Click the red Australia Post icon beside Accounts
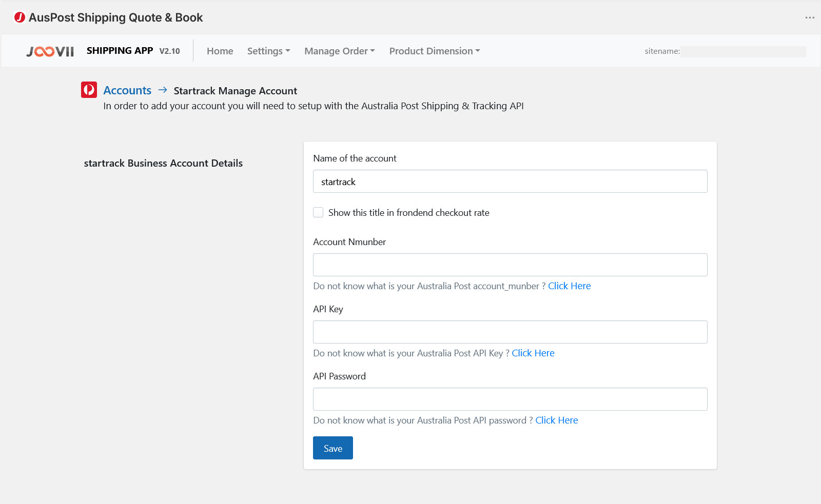Viewport: 821px width, 504px height. (x=89, y=90)
